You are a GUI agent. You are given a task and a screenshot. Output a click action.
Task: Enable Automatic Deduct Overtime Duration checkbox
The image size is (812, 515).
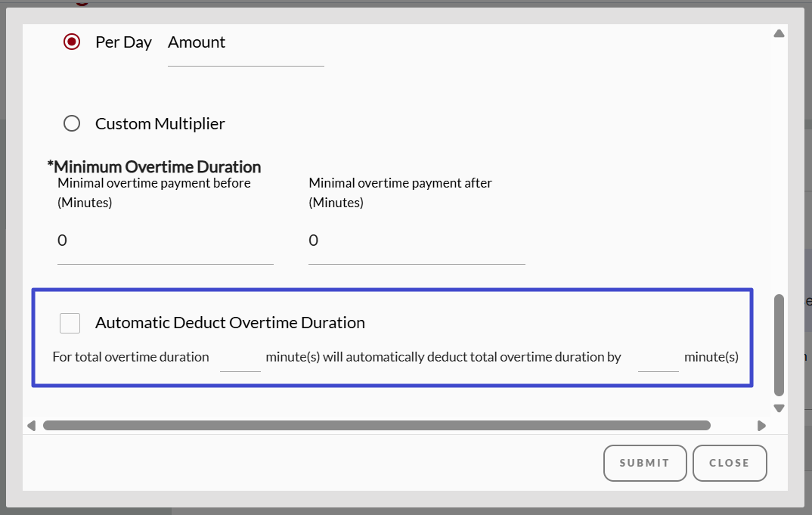pos(70,323)
